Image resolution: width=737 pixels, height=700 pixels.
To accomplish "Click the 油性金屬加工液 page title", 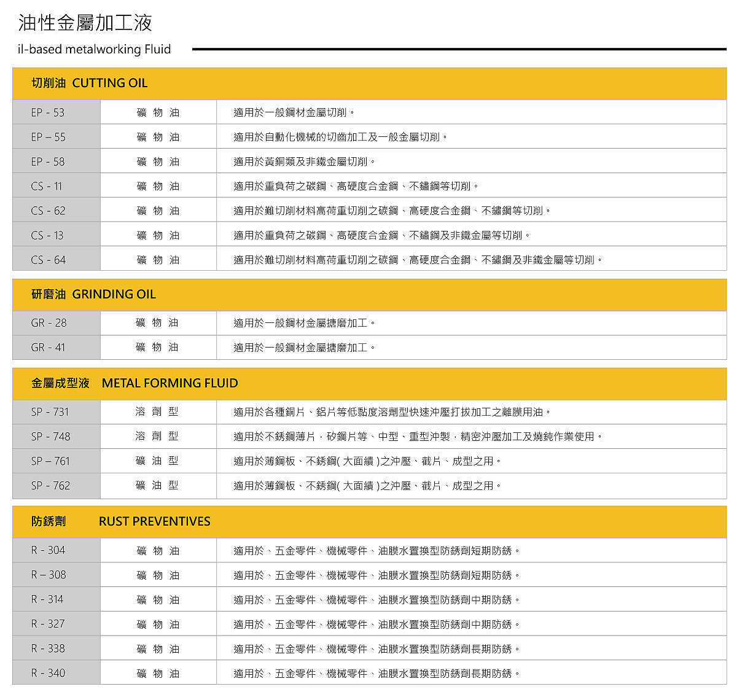I will (85, 23).
